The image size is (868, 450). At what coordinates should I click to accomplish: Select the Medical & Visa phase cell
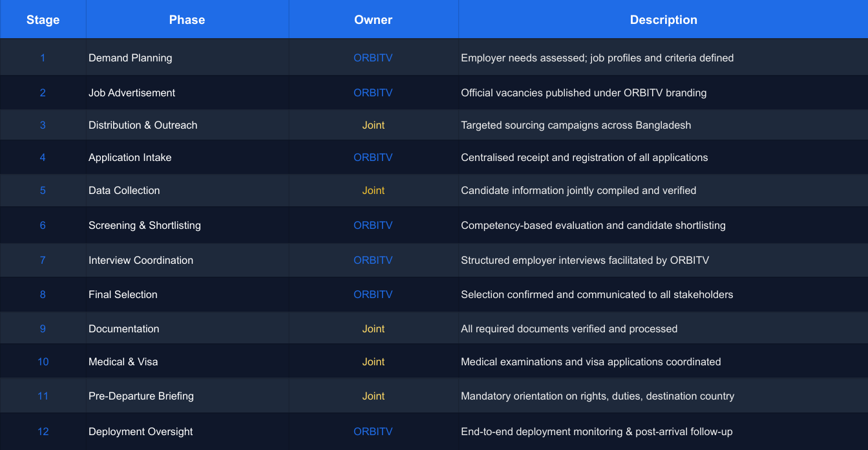click(x=187, y=361)
